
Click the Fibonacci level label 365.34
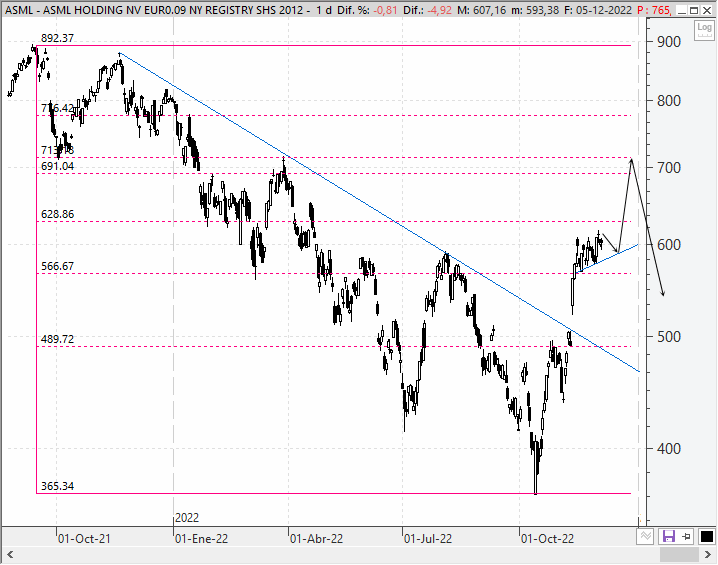pos(57,486)
